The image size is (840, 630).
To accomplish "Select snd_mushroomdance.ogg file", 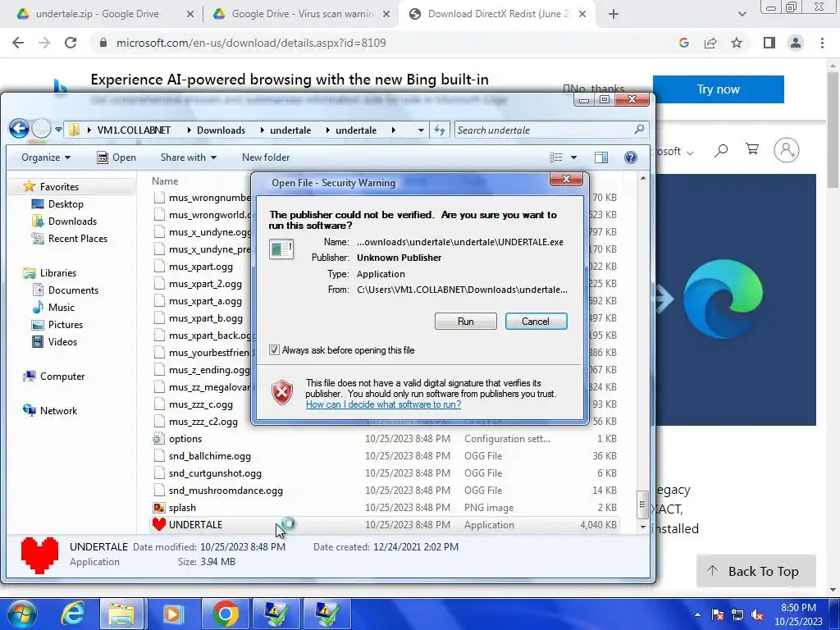I will click(385, 491).
